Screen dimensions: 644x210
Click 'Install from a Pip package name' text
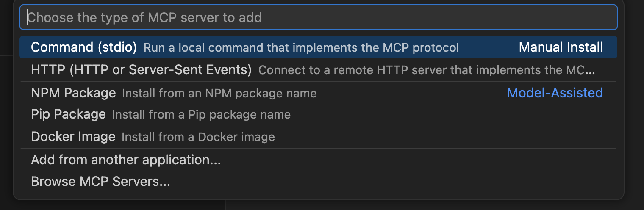tap(201, 115)
